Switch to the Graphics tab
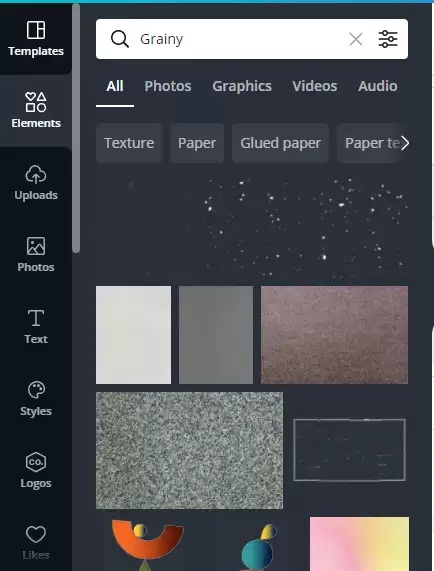 242,86
